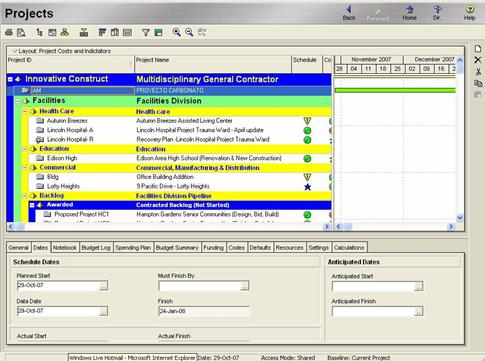Open the Layout options dropdown arrow

14,51
